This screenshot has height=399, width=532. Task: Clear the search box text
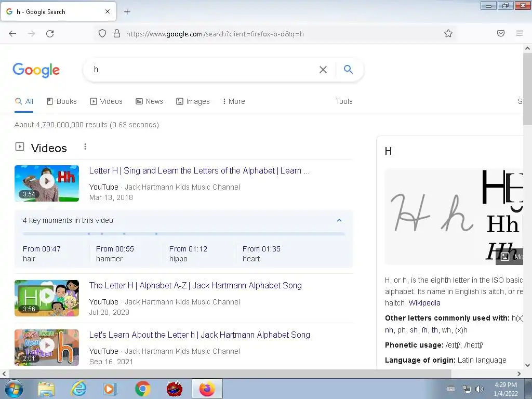[x=323, y=70]
